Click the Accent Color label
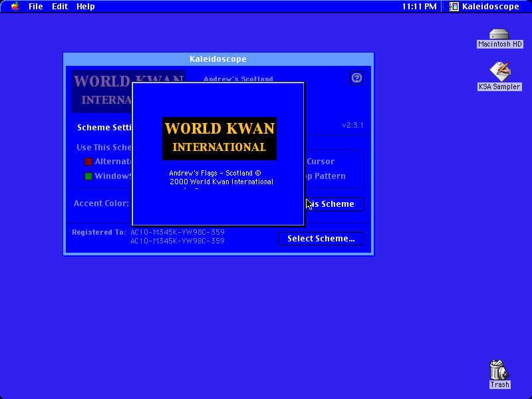Image resolution: width=532 pixels, height=399 pixels. point(101,203)
